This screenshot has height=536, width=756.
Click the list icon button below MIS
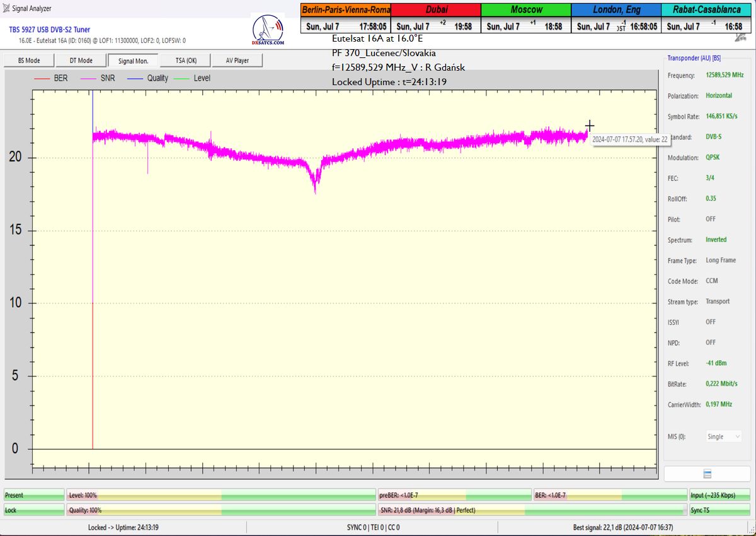(707, 474)
